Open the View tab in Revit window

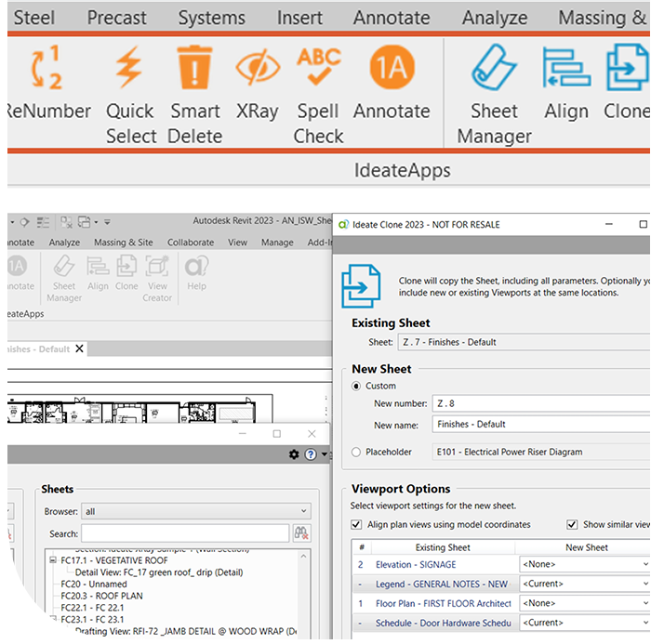tap(237, 243)
